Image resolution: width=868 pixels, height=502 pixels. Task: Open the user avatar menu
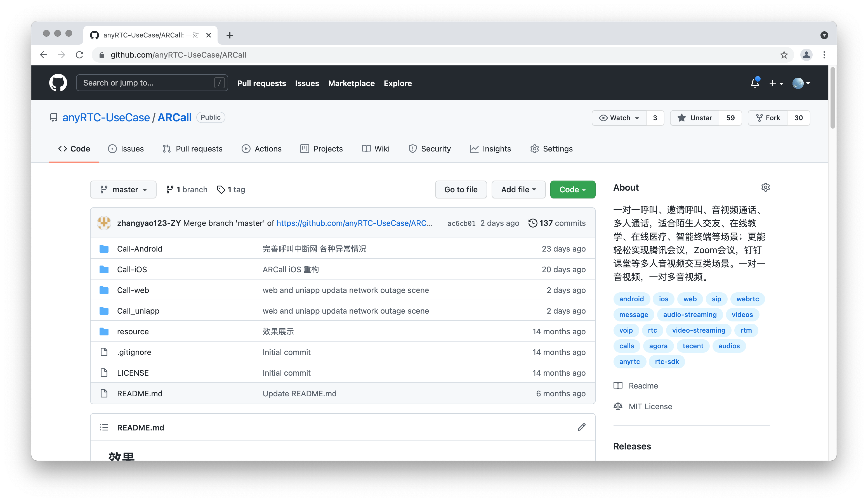(801, 83)
